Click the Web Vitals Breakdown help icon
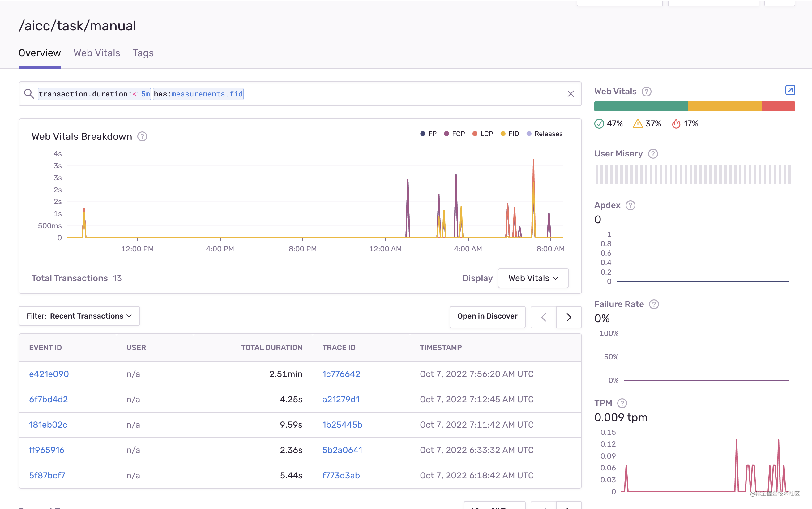Screen dimensions: 812x509 pyautogui.click(x=142, y=136)
